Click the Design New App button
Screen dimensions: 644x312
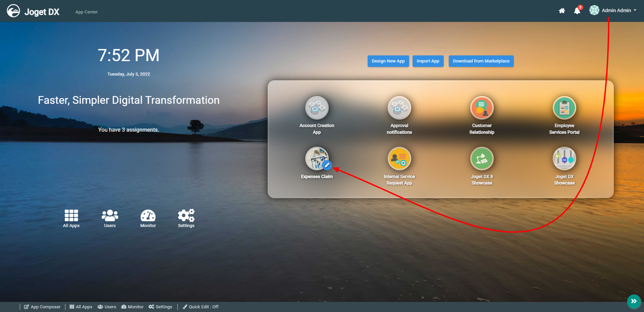click(x=388, y=61)
